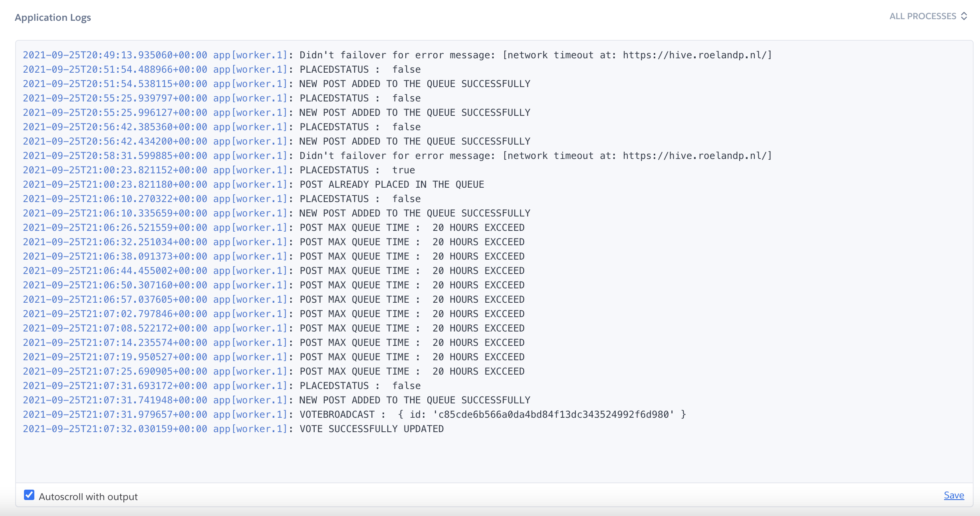980x516 pixels.
Task: Select NEW POST ADDED line at 20:55:25.996127
Action: point(276,113)
